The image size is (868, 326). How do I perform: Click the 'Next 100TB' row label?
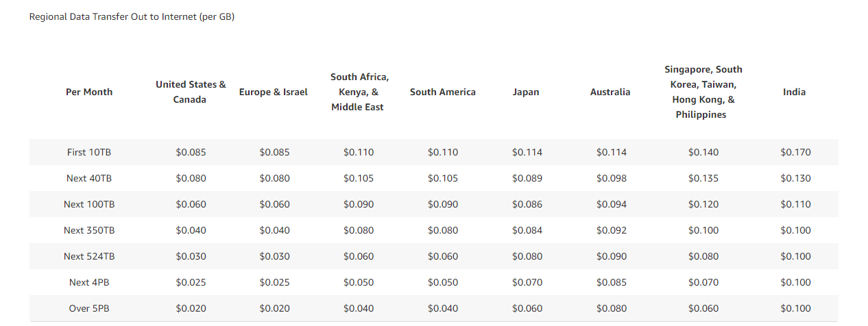tap(89, 204)
